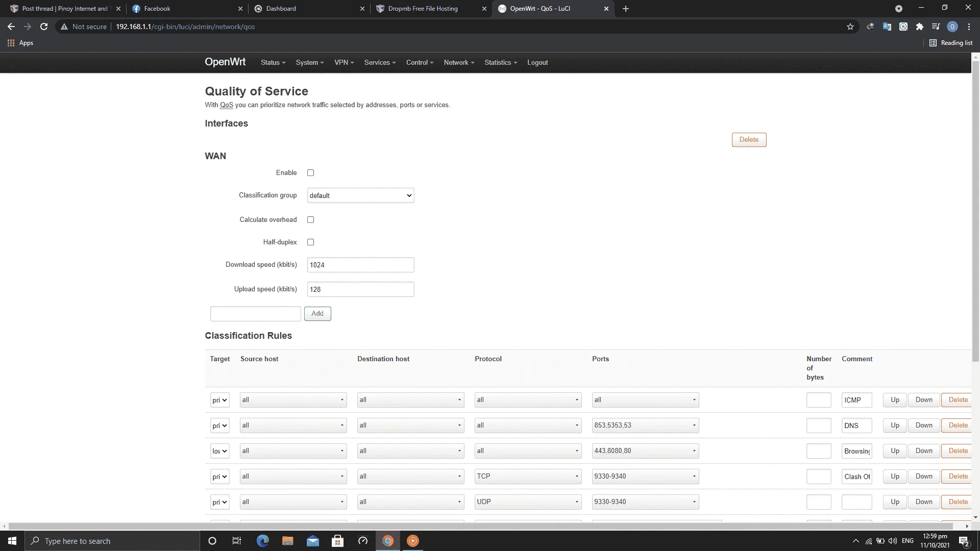Open Microsoft Store from the taskbar
Viewport: 980px width, 551px height.
point(337,541)
